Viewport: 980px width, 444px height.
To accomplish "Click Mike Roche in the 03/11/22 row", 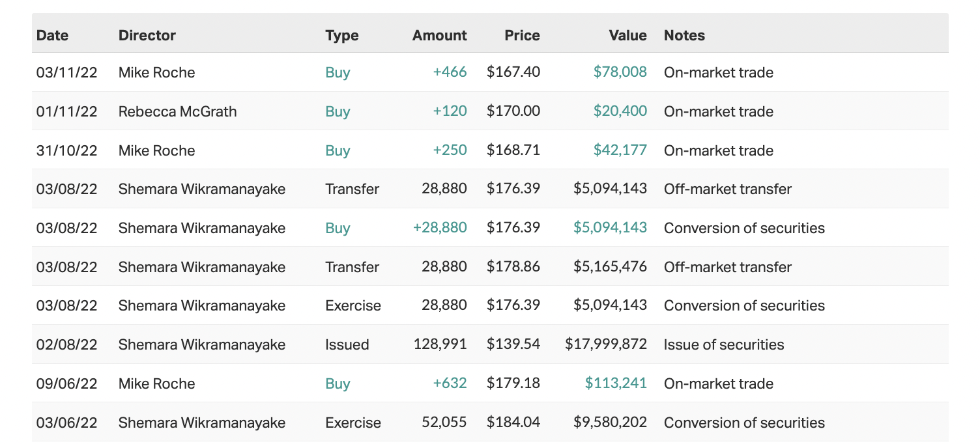I will point(156,72).
